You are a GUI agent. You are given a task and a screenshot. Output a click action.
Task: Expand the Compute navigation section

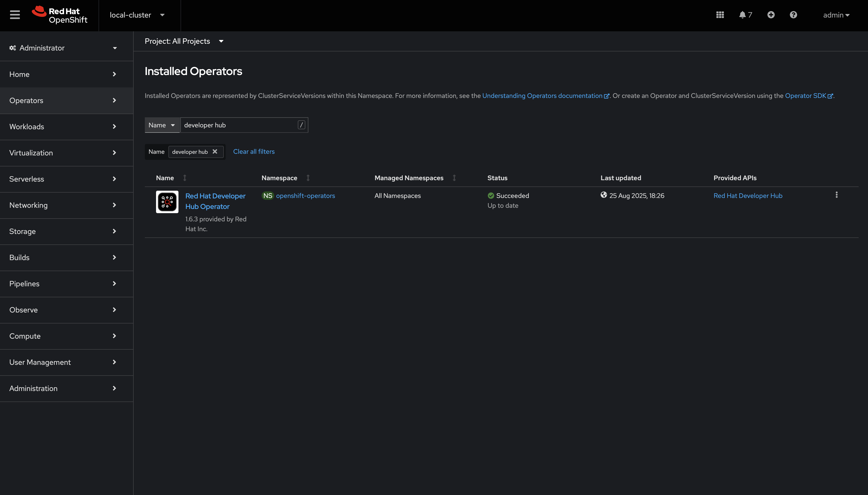pos(67,336)
